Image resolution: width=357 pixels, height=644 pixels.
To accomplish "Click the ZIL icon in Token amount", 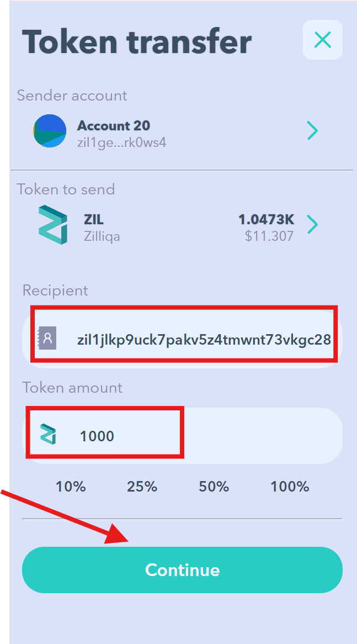I will pos(48,435).
